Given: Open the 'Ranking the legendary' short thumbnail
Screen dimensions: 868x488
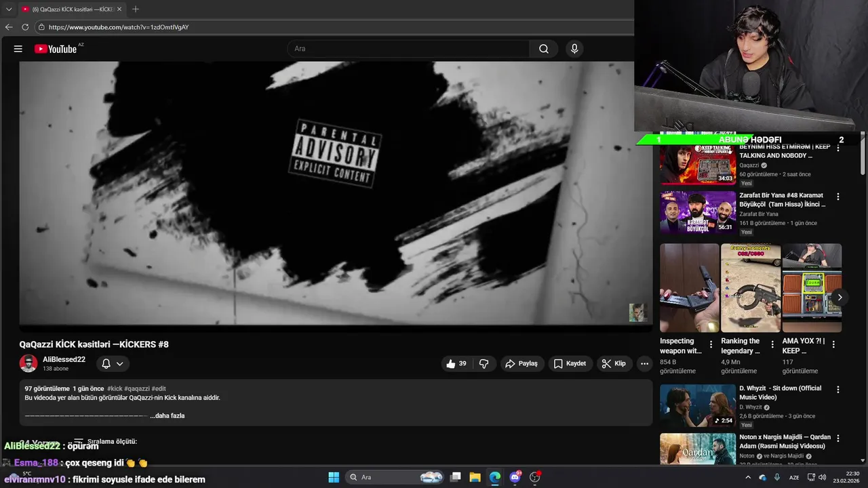Looking at the screenshot, I should click(x=750, y=287).
